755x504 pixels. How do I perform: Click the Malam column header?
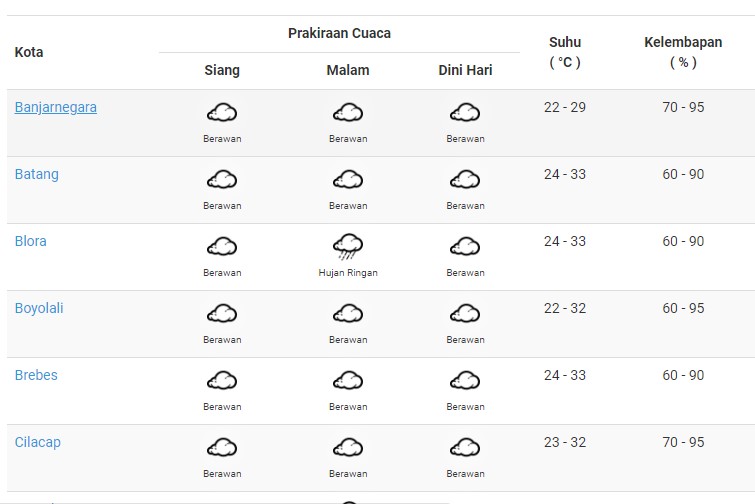click(x=348, y=70)
